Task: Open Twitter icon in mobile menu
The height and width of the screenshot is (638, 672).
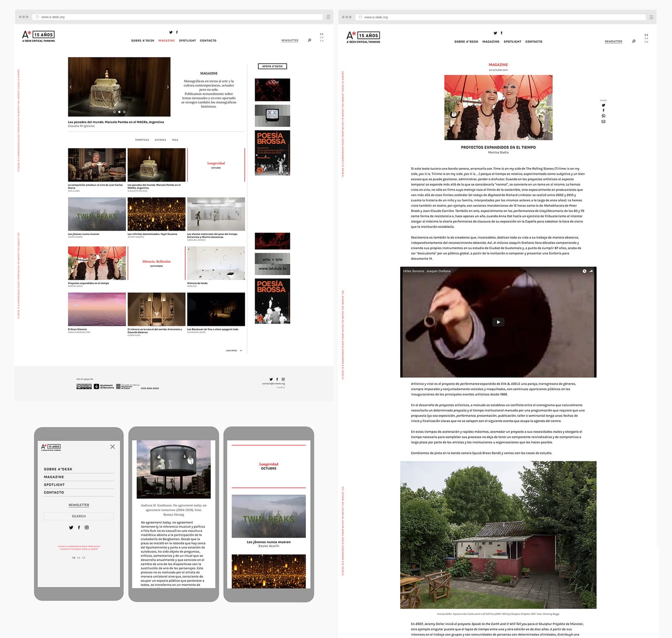Action: click(71, 528)
